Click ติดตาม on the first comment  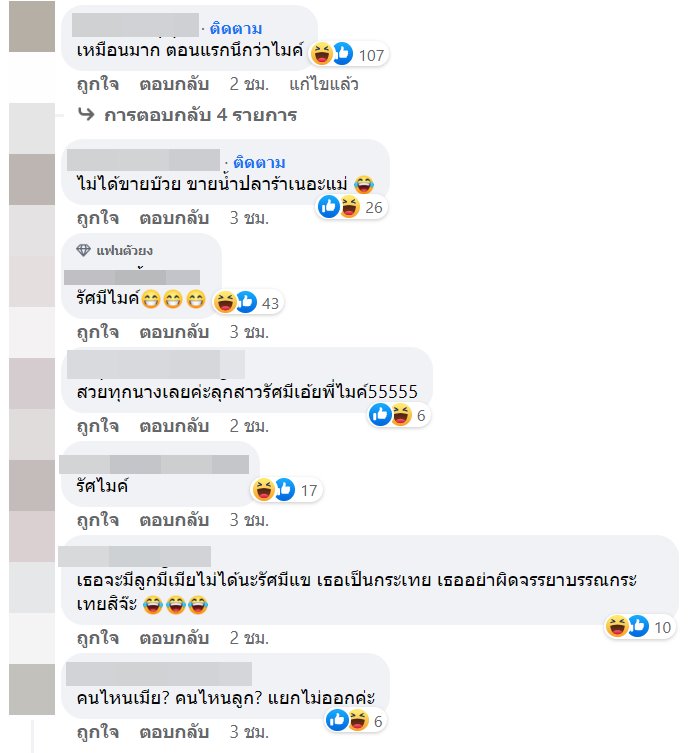pyautogui.click(x=236, y=29)
